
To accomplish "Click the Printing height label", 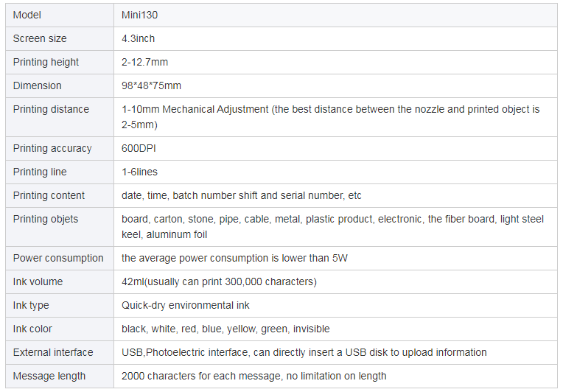I will [46, 62].
